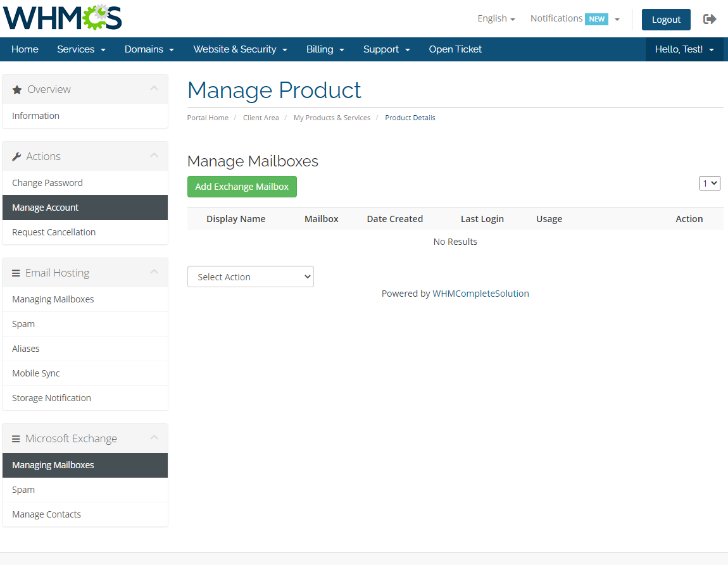728x565 pixels.
Task: Select Request Cancellation action
Action: (x=85, y=232)
